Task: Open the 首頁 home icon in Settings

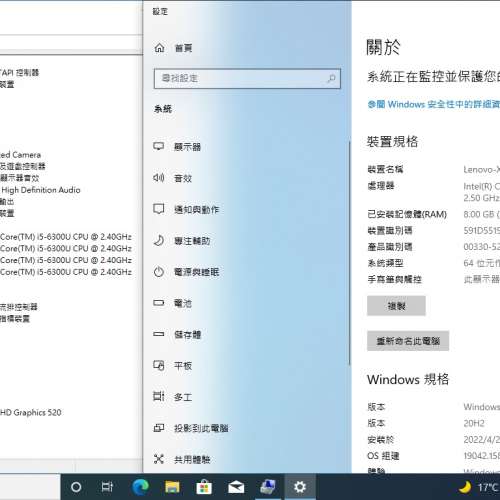Action: pos(159,48)
